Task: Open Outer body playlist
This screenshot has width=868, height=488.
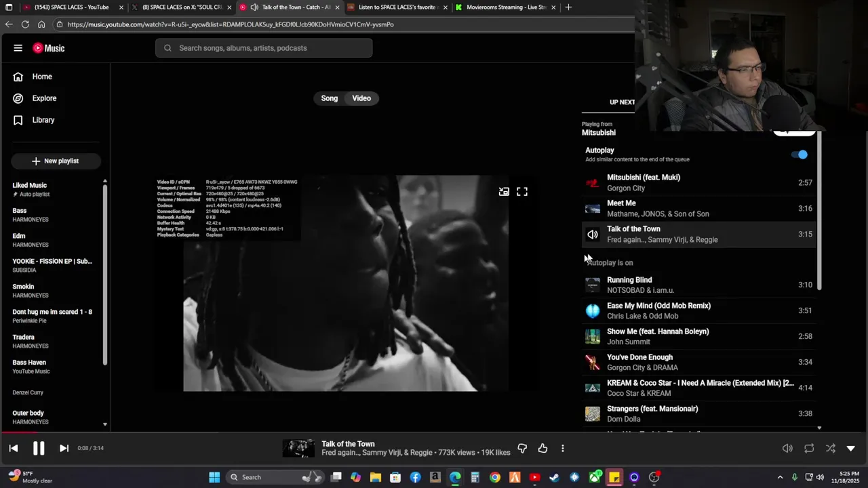Action: 56,417
